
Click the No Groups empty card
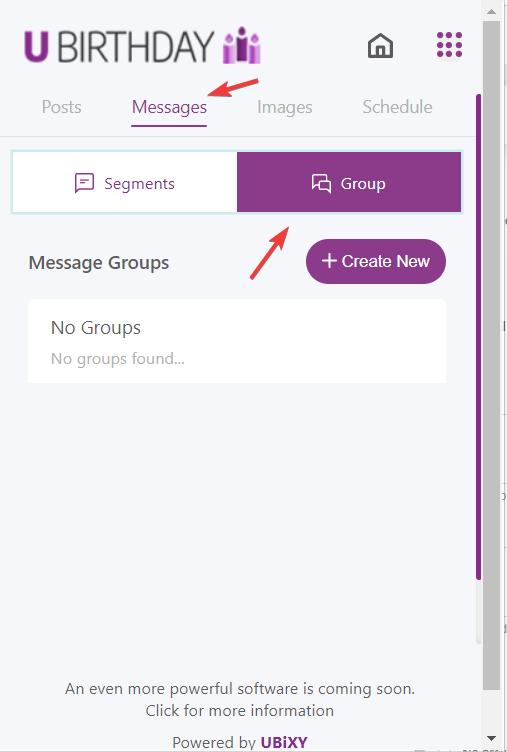pos(237,341)
